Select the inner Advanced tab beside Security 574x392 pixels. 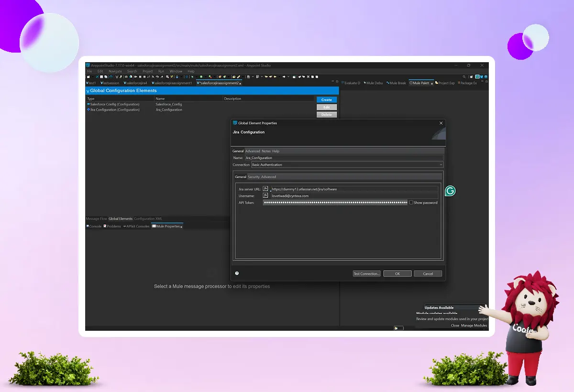[x=268, y=177]
